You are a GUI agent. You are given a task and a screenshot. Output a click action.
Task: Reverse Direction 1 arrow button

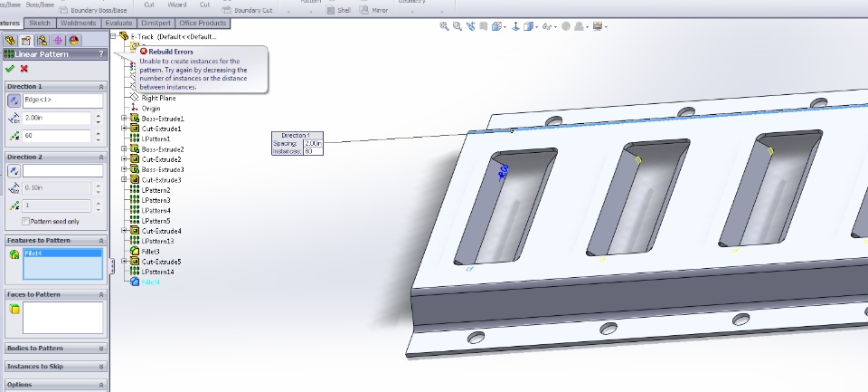point(14,100)
